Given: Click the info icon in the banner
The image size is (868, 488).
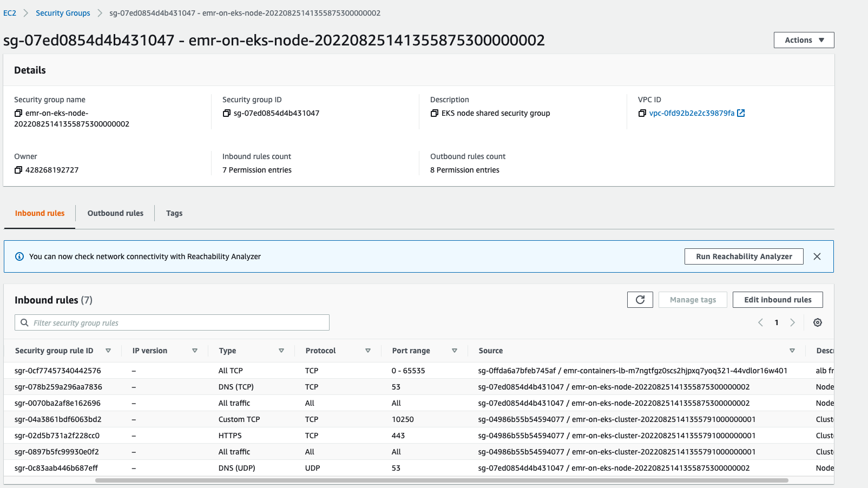Looking at the screenshot, I should tap(19, 256).
